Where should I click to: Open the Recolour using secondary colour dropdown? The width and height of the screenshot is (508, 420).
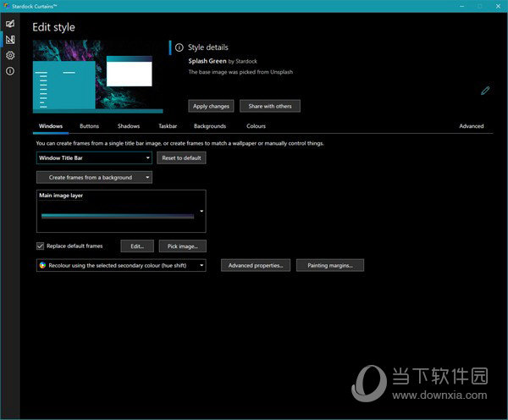coord(121,265)
